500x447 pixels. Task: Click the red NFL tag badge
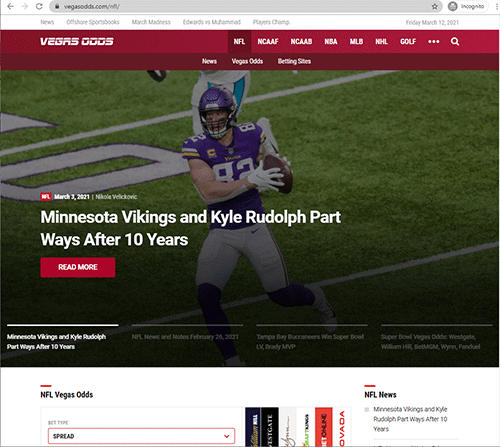46,197
